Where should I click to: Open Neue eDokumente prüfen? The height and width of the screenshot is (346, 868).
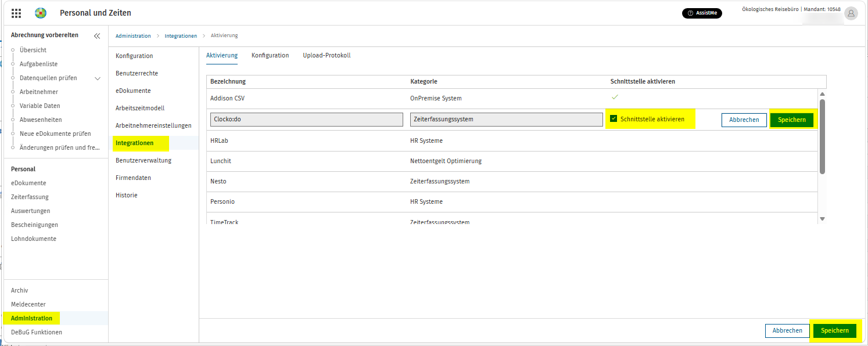(x=55, y=134)
